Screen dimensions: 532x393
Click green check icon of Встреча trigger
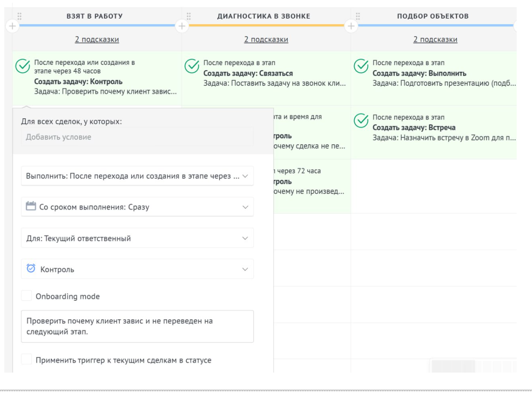tap(361, 121)
